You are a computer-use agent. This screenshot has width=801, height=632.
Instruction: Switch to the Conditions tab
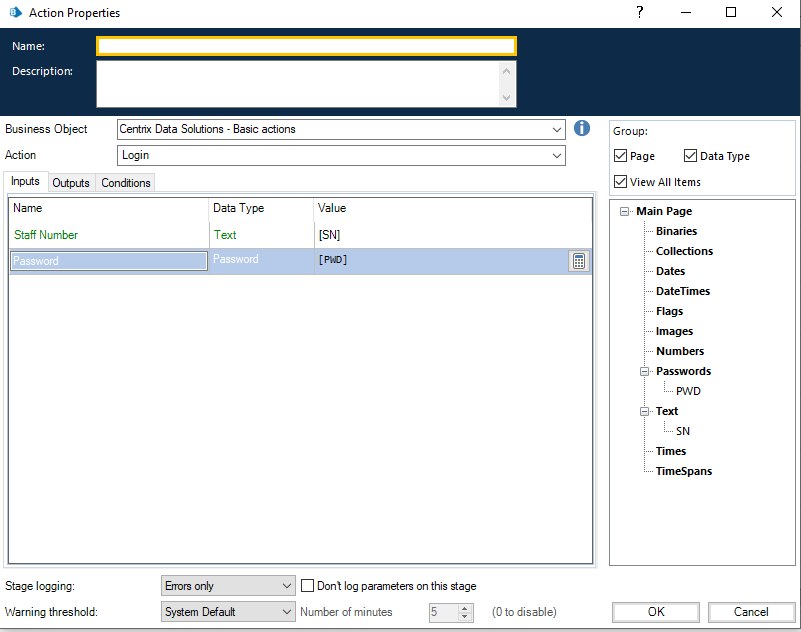click(125, 182)
